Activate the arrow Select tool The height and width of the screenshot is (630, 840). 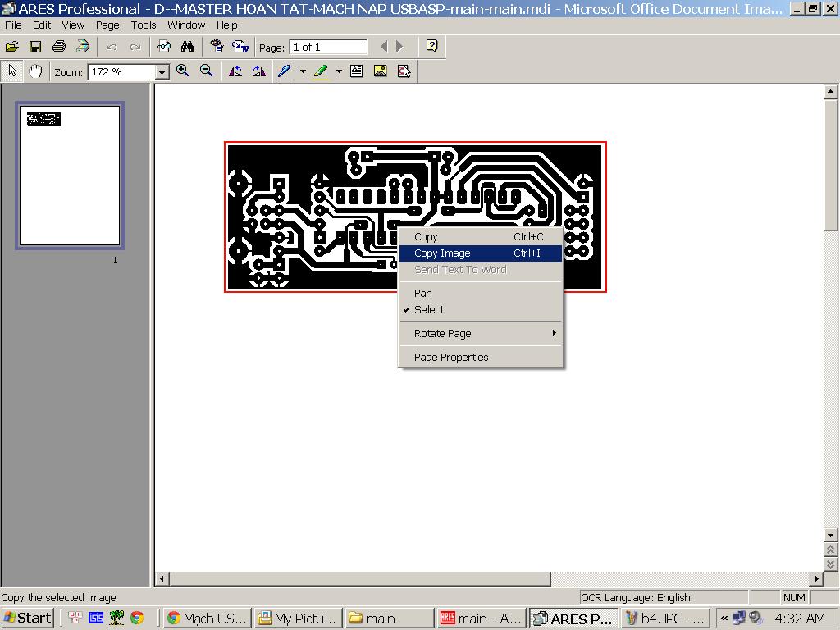[x=12, y=71]
